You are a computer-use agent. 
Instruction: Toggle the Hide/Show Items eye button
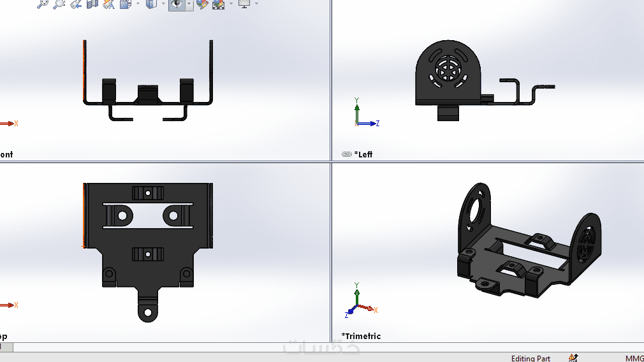[x=177, y=4]
